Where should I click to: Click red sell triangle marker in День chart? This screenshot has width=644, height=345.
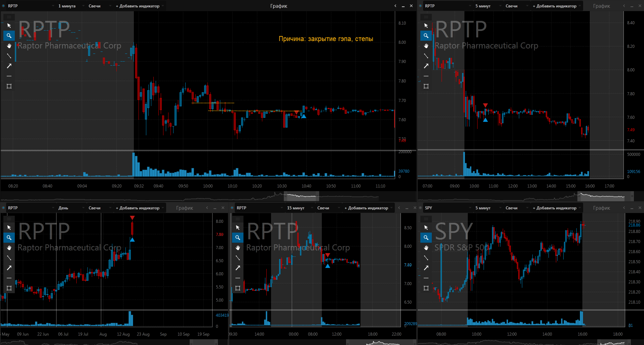132,218
